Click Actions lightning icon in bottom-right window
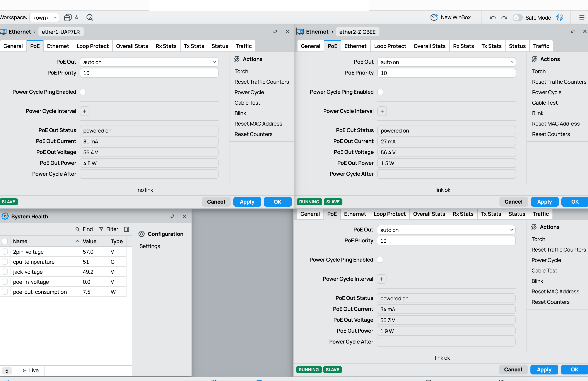Image resolution: width=588 pixels, height=381 pixels. pos(534,227)
